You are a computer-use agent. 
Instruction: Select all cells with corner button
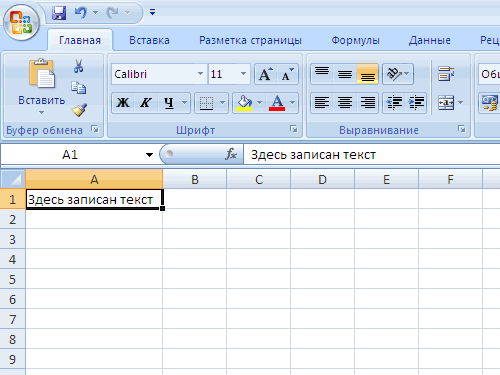[13, 179]
